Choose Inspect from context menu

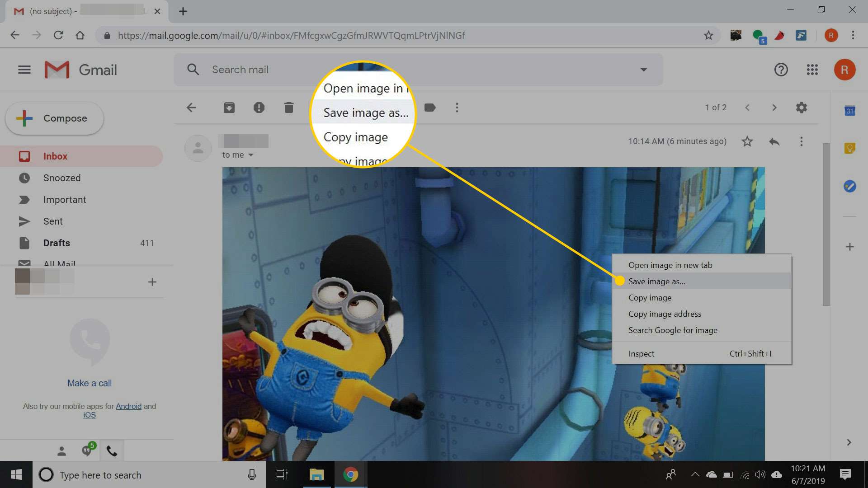point(702,354)
